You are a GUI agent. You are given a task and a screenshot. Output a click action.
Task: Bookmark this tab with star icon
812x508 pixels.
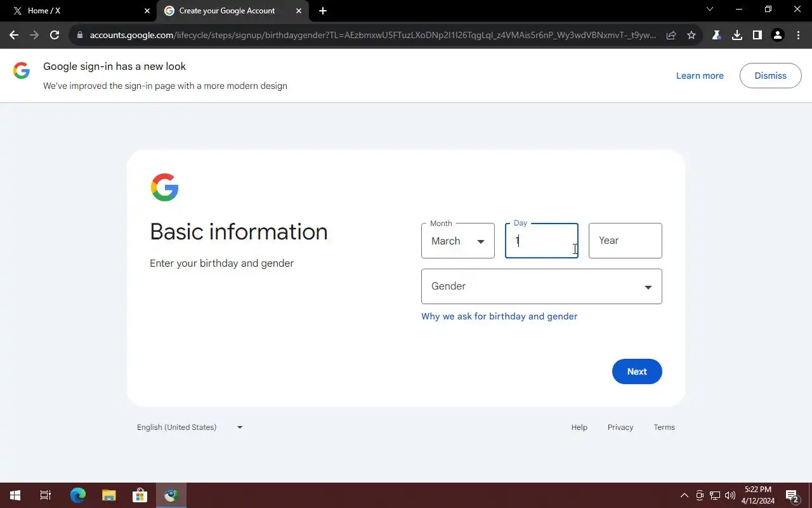click(691, 36)
